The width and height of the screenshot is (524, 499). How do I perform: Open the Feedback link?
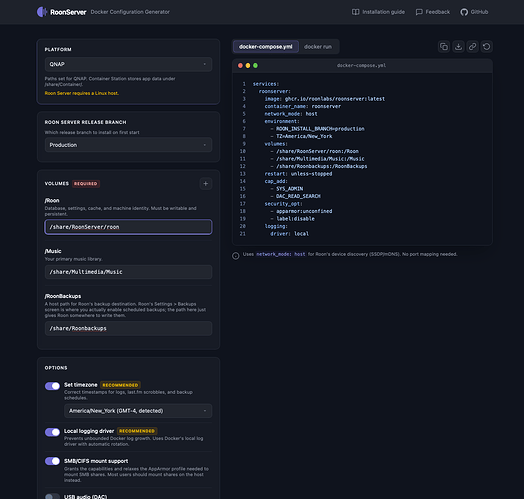click(433, 12)
